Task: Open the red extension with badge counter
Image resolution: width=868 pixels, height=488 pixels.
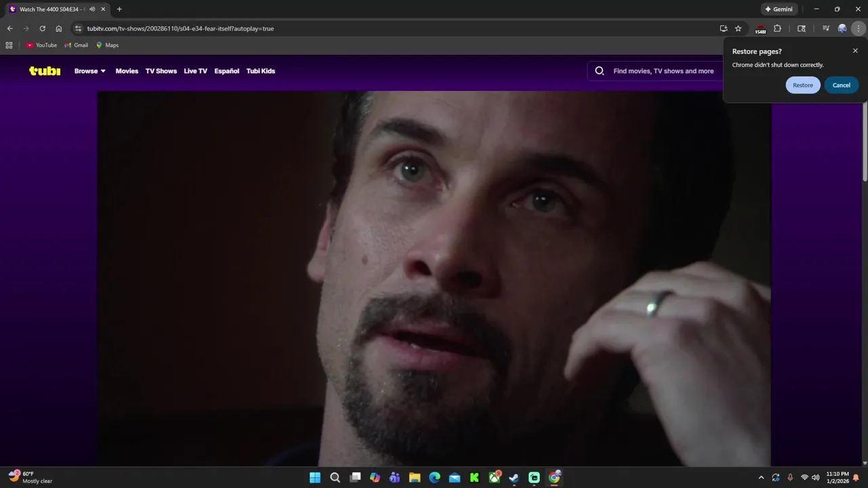Action: click(x=760, y=29)
